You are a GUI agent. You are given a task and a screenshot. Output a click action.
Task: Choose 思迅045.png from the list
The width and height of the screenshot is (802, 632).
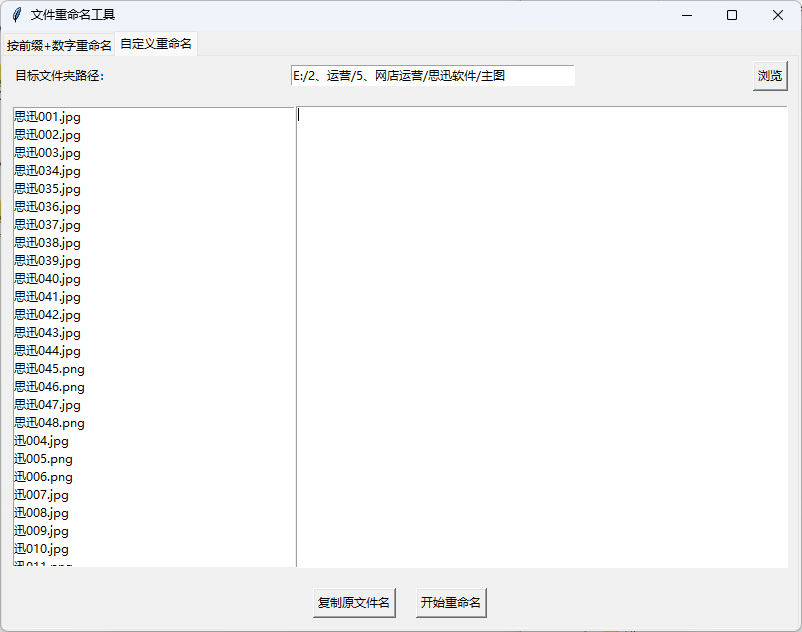click(x=50, y=369)
